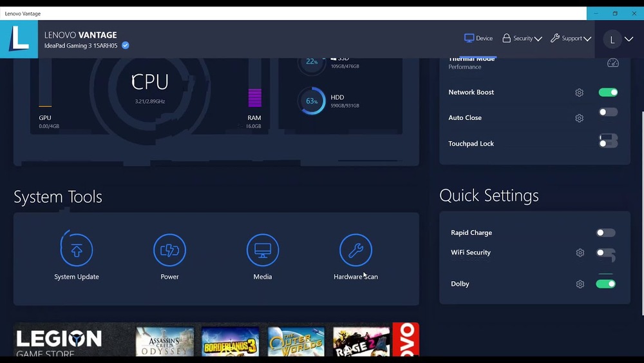Open the Rage 2 game thumbnail
The image size is (644, 363).
click(x=361, y=342)
